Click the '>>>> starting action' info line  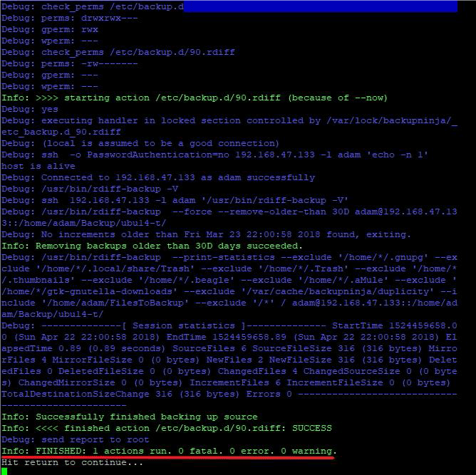point(195,98)
